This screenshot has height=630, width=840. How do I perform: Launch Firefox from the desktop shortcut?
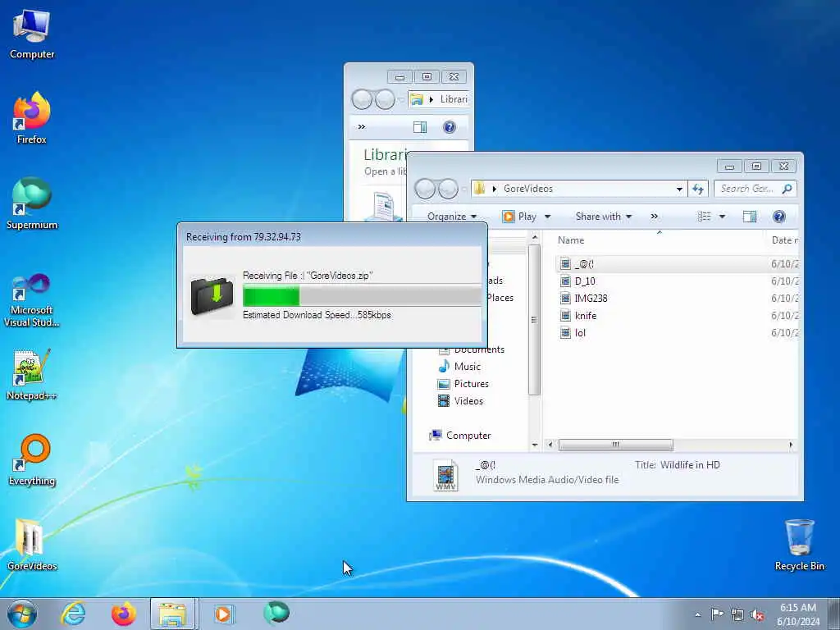click(32, 118)
